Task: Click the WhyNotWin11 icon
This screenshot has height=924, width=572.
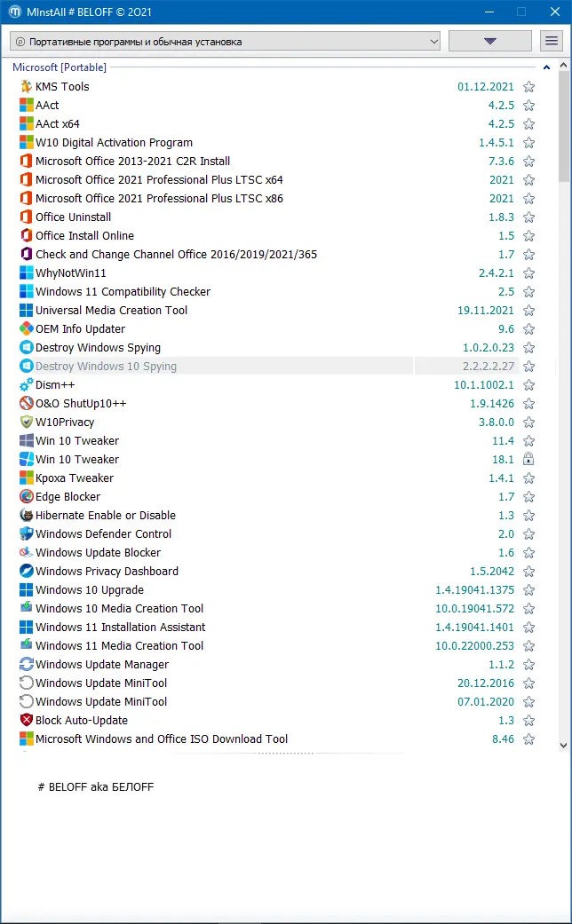Action: [26, 272]
